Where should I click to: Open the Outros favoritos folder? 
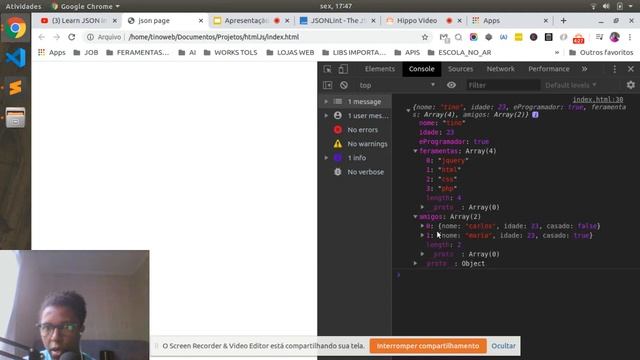[601, 53]
